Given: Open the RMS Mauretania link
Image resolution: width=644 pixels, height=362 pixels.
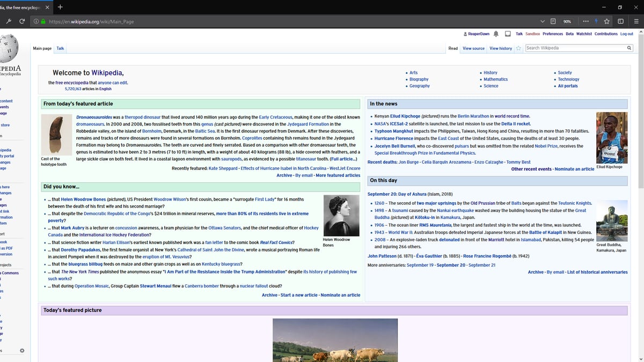Looking at the screenshot, I should coord(435,225).
